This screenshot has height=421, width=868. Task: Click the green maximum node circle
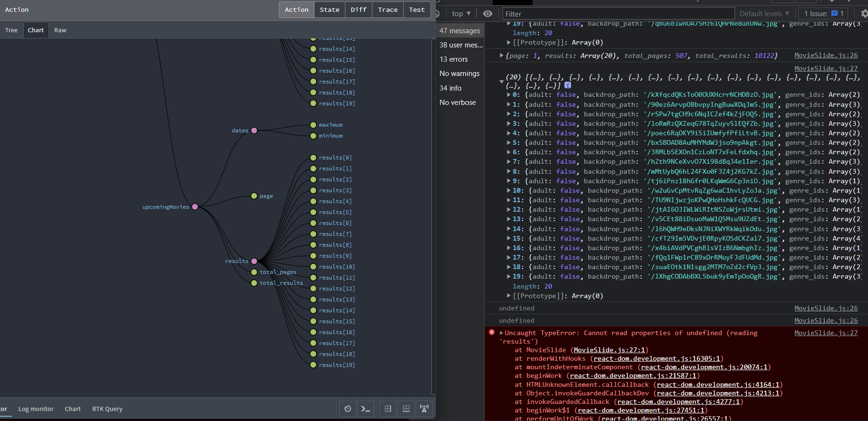[x=313, y=125]
